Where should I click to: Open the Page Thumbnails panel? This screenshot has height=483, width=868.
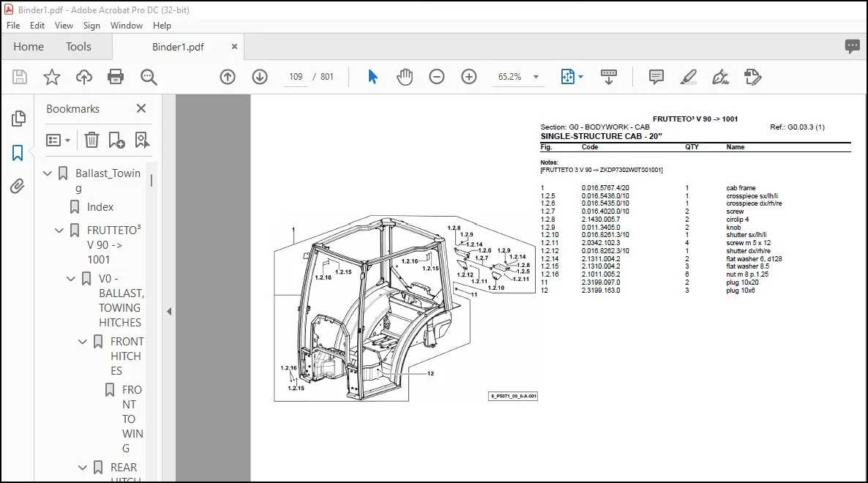(x=18, y=118)
